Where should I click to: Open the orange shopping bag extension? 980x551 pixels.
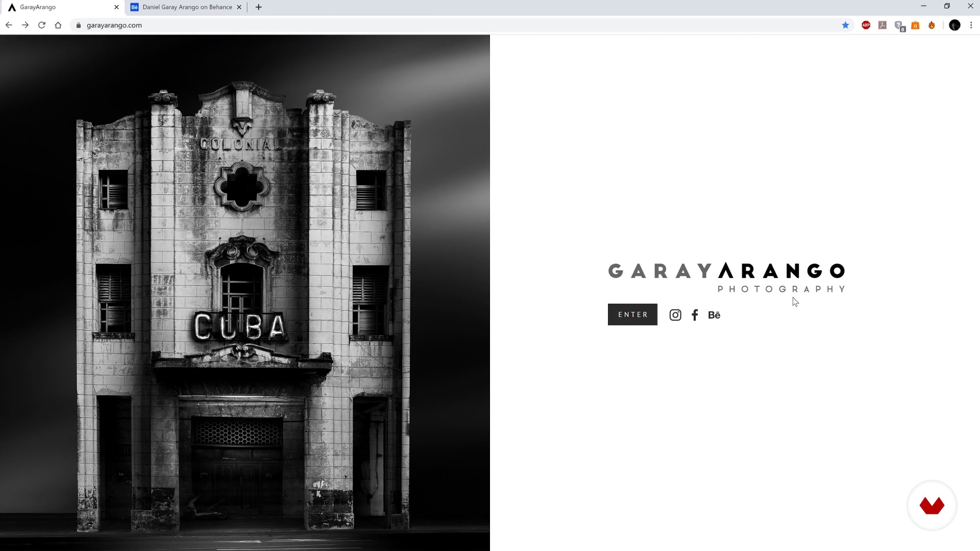click(915, 25)
